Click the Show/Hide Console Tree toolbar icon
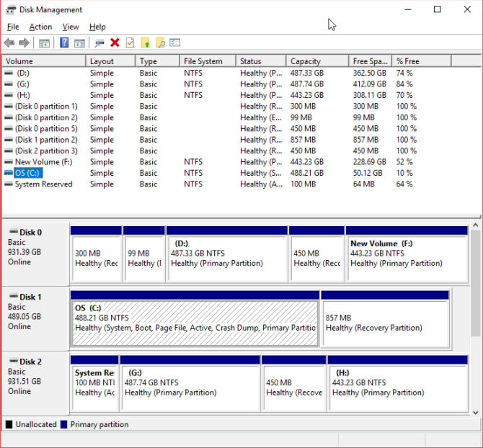 (44, 43)
